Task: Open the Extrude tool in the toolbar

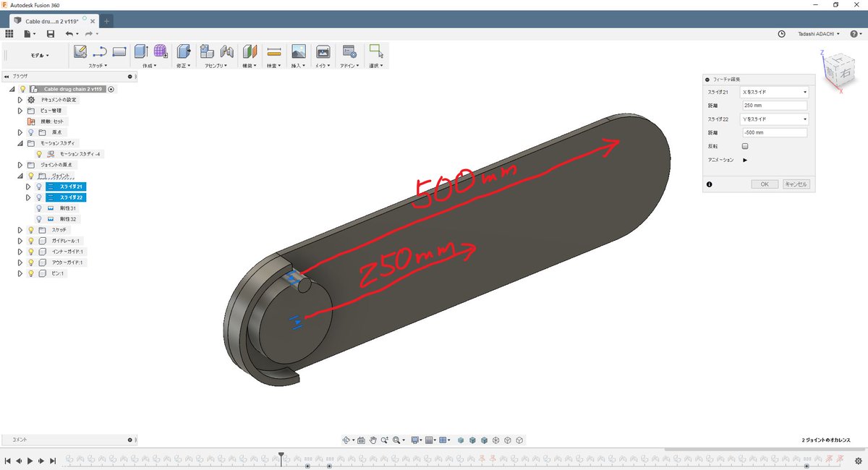Action: pos(140,51)
